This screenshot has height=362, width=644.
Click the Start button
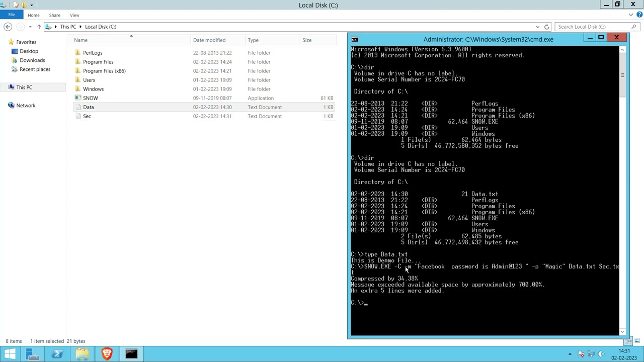(10, 354)
